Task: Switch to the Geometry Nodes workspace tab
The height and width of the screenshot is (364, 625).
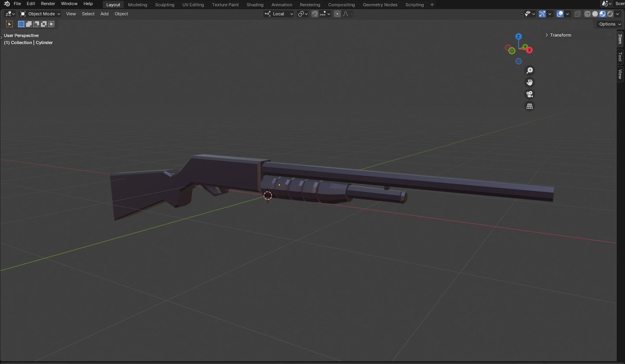Action: (x=380, y=5)
